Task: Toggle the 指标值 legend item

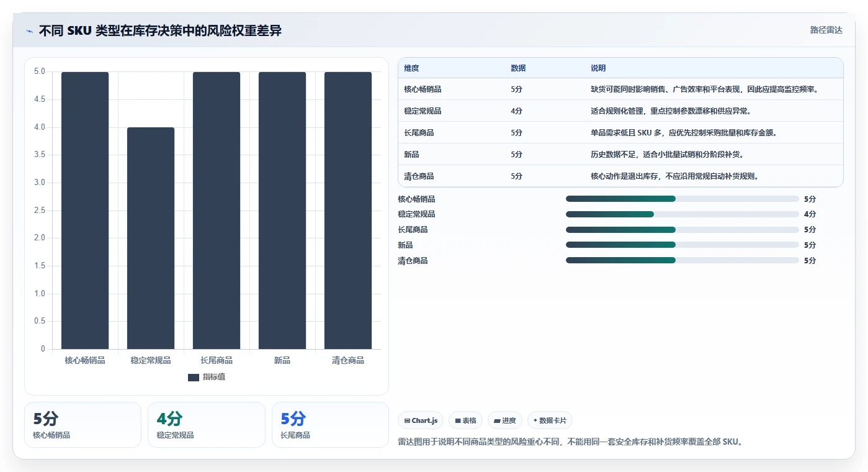Action: (207, 377)
